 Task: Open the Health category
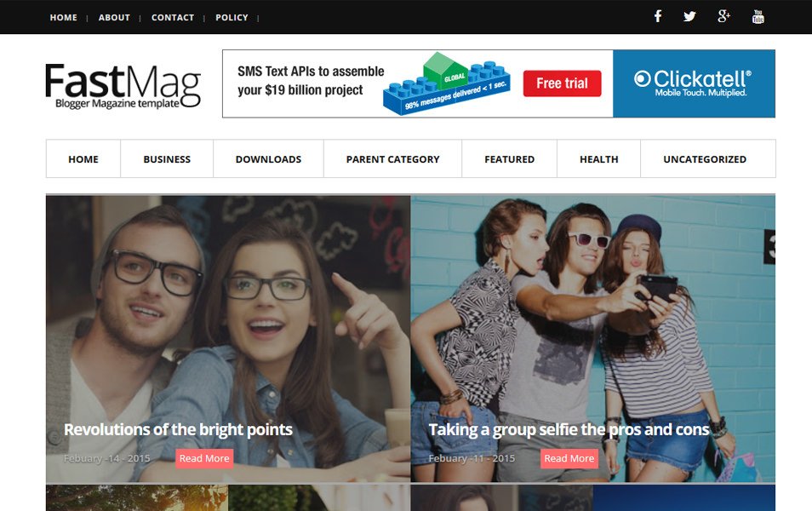coord(598,159)
